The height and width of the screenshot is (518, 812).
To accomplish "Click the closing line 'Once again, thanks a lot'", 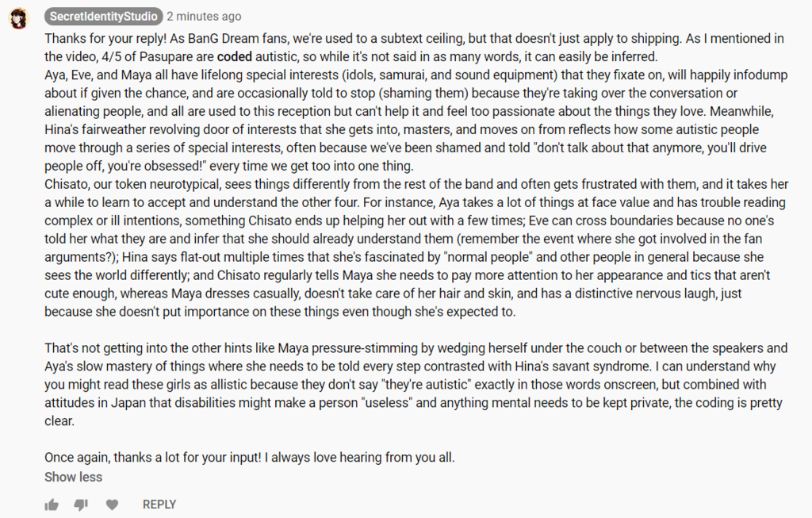I will click(x=250, y=458).
